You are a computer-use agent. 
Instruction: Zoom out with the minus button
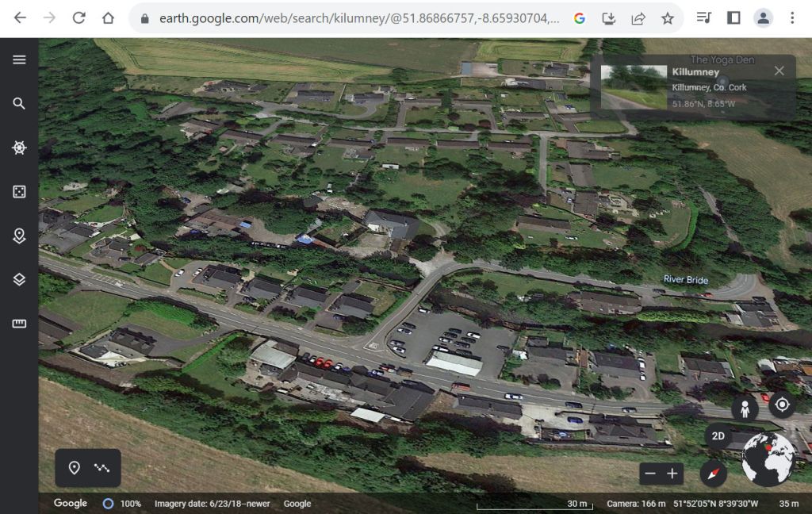coord(650,474)
